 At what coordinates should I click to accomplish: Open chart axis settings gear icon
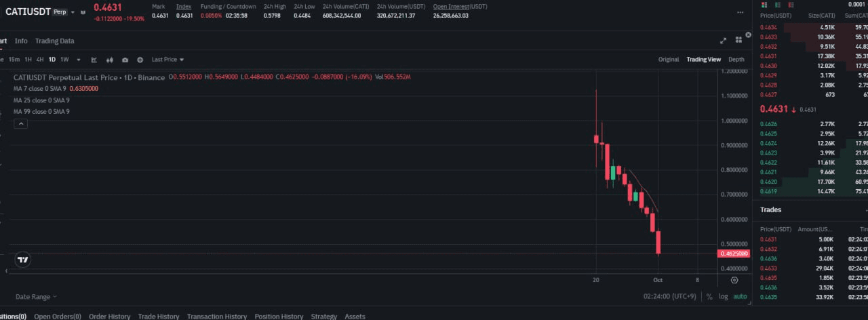pos(734,279)
